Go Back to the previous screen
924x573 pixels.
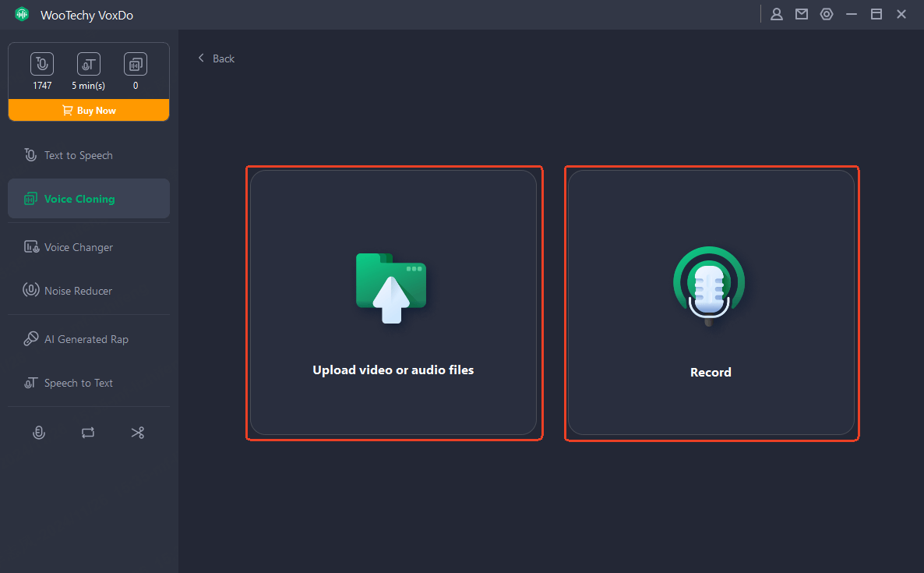[217, 58]
